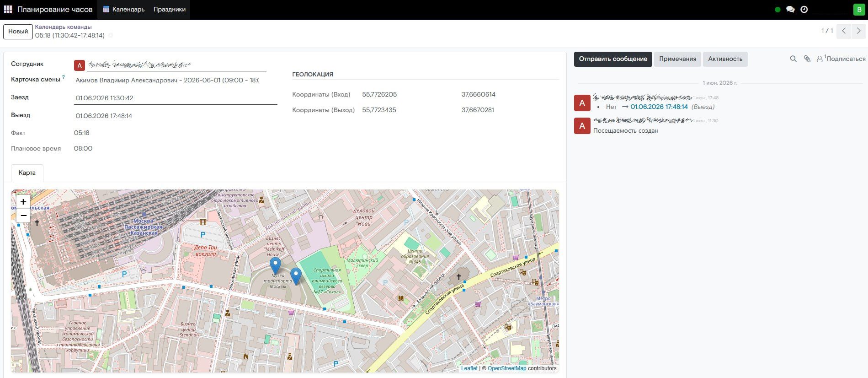
Task: Attach files with the paperclip icon
Action: [x=807, y=59]
